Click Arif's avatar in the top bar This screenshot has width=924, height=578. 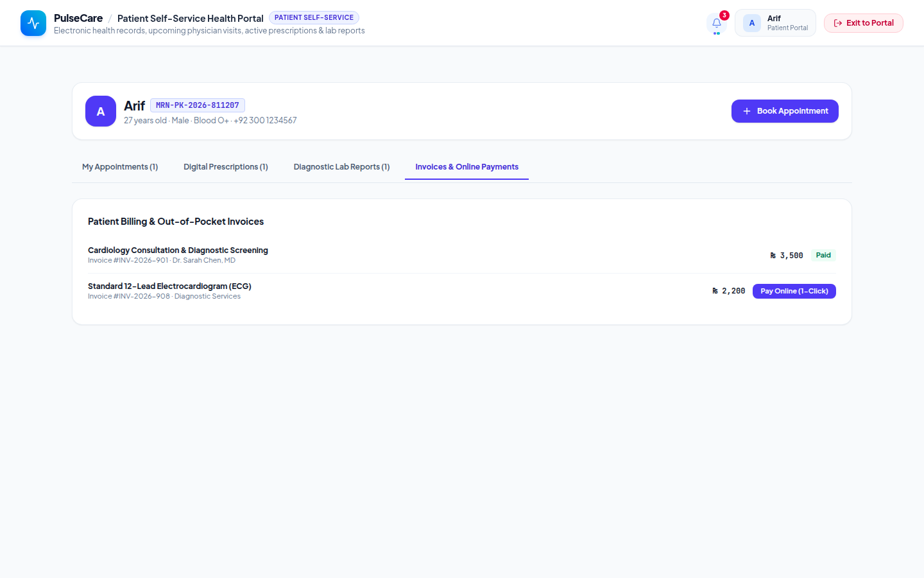coord(752,23)
